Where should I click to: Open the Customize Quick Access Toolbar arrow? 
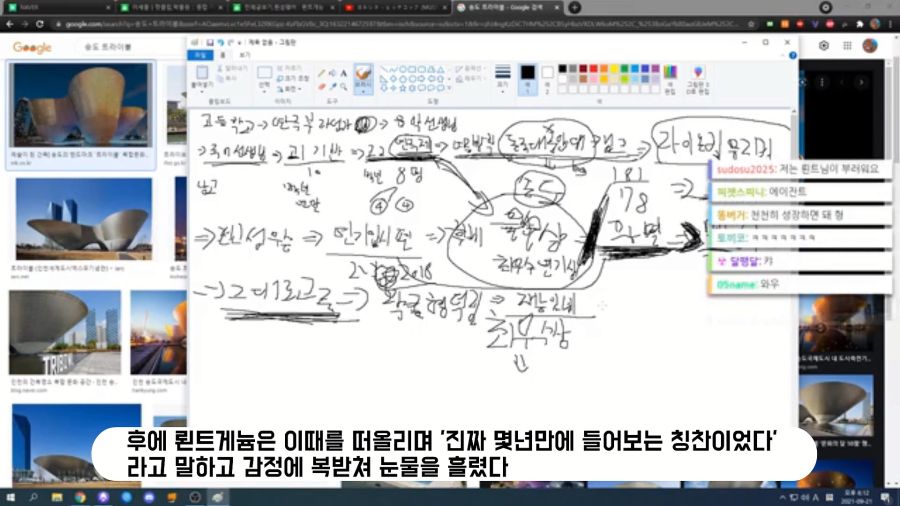(239, 43)
